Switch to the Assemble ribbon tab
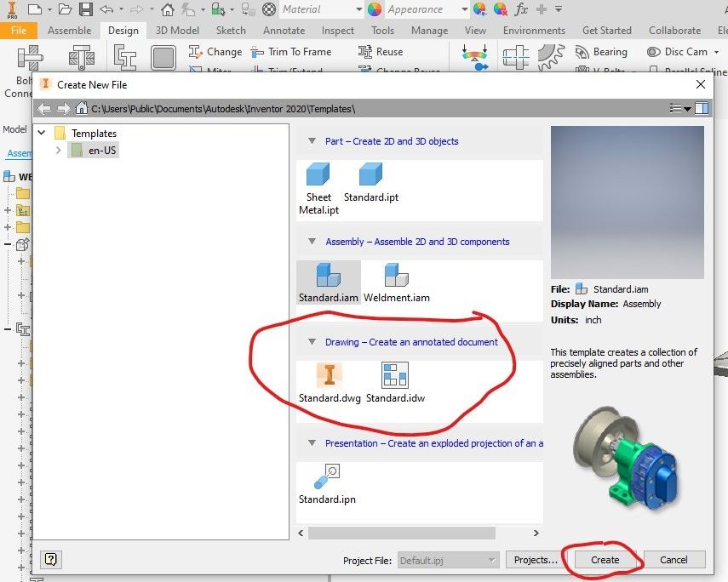 70,30
